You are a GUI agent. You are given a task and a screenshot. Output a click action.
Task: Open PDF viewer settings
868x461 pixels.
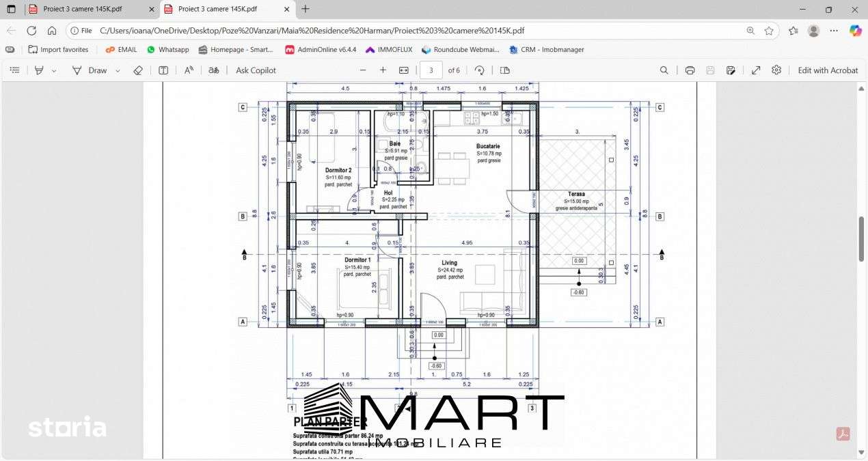point(776,70)
